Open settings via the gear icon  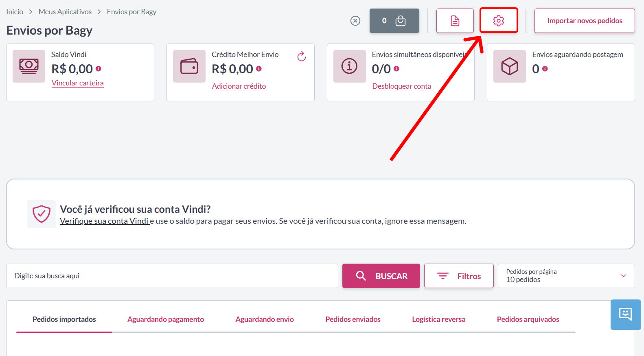point(499,21)
